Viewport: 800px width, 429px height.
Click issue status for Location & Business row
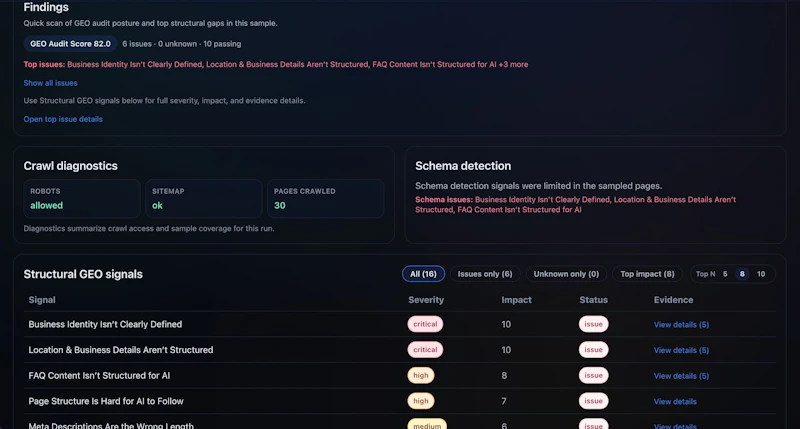pyautogui.click(x=593, y=349)
